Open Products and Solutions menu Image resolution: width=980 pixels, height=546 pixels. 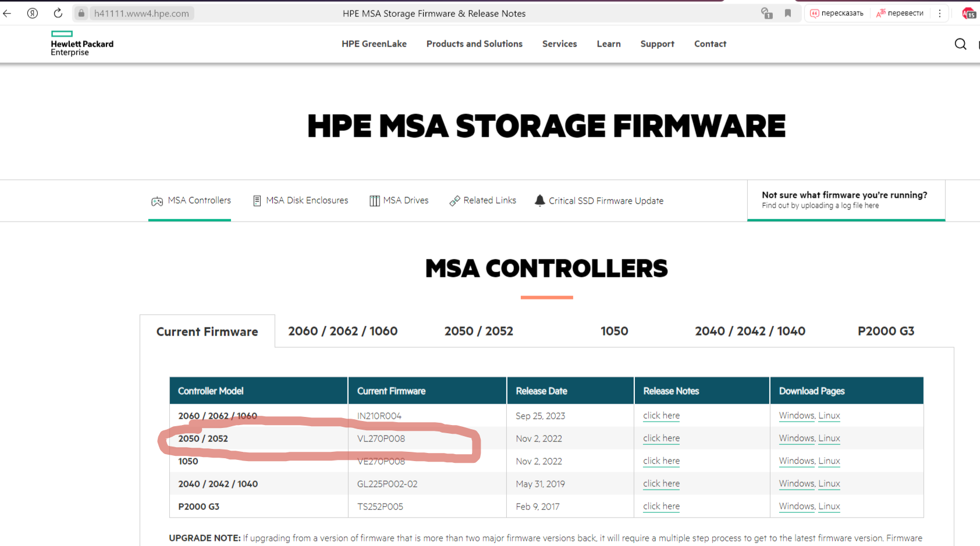[x=474, y=44]
